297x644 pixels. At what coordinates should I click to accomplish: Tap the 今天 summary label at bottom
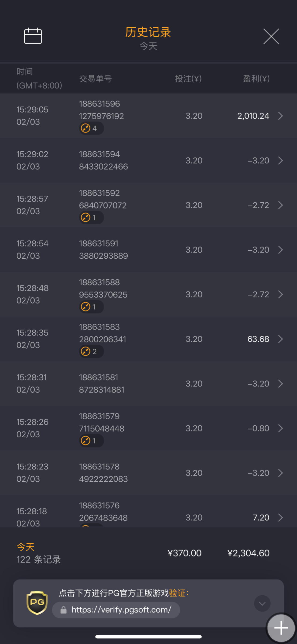click(x=26, y=547)
